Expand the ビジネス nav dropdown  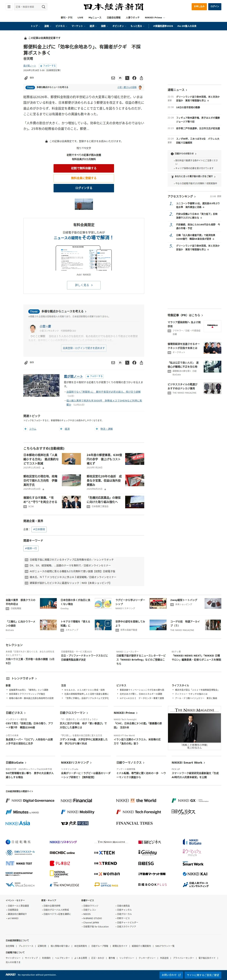click(x=61, y=26)
